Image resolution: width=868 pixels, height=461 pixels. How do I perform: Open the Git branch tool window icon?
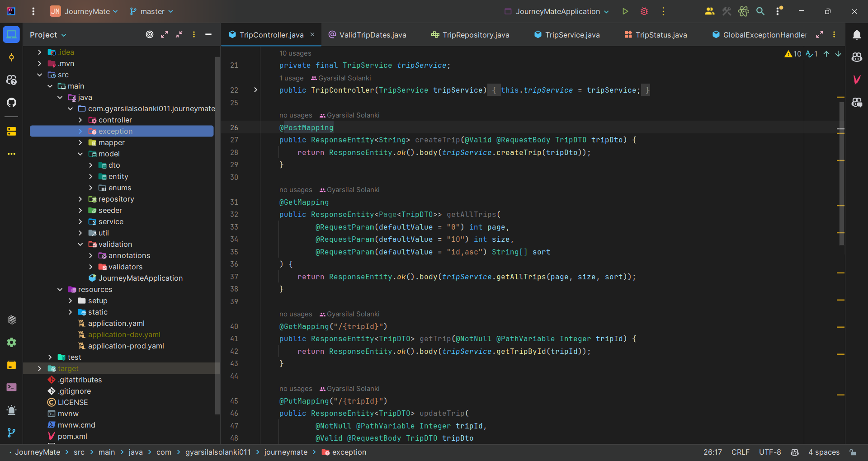12,433
